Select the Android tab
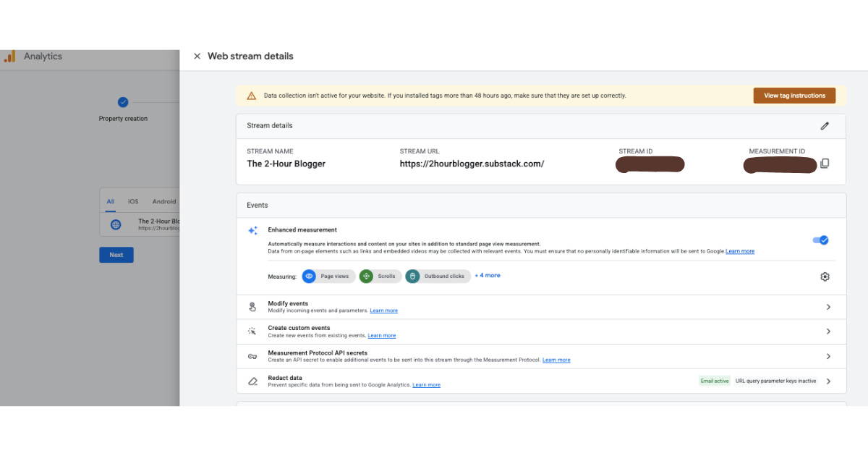The width and height of the screenshot is (868, 456). click(164, 201)
